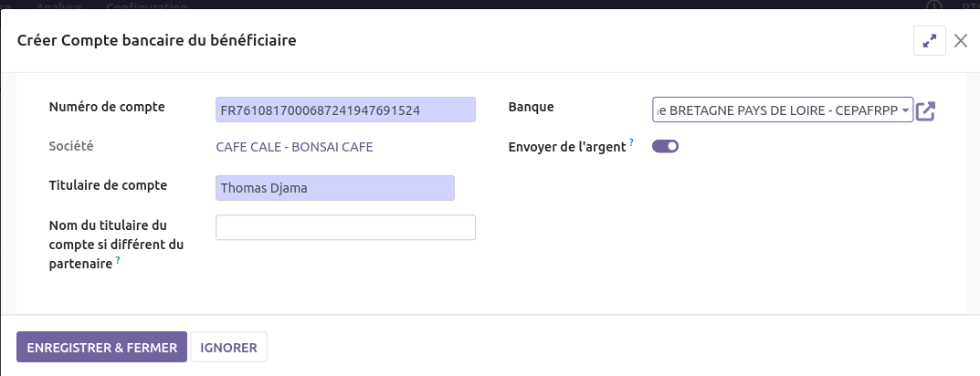The image size is (980, 376).
Task: Focus the empty alternate account holder name field
Action: click(x=345, y=227)
